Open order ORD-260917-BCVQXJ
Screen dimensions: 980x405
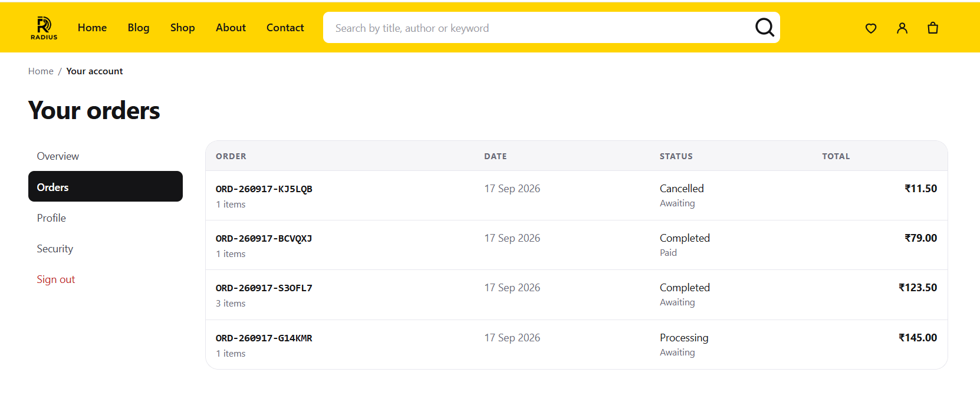[x=264, y=239]
